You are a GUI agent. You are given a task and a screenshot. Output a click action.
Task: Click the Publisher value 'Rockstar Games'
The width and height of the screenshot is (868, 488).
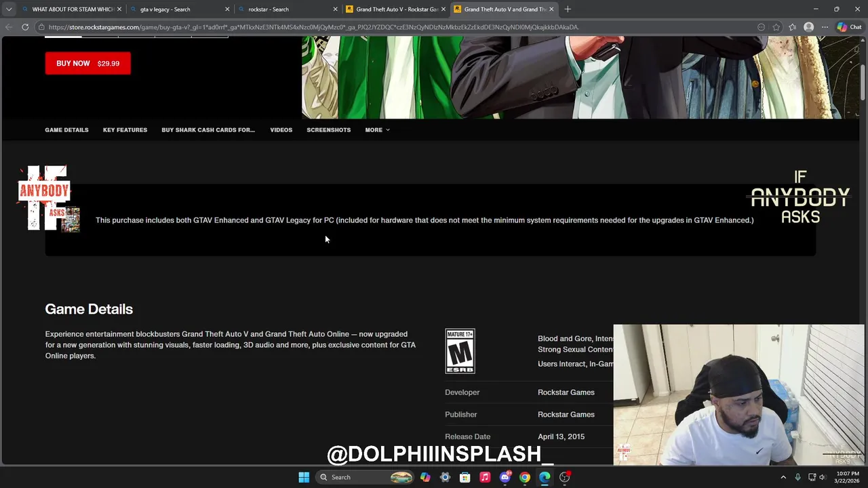tap(566, 414)
